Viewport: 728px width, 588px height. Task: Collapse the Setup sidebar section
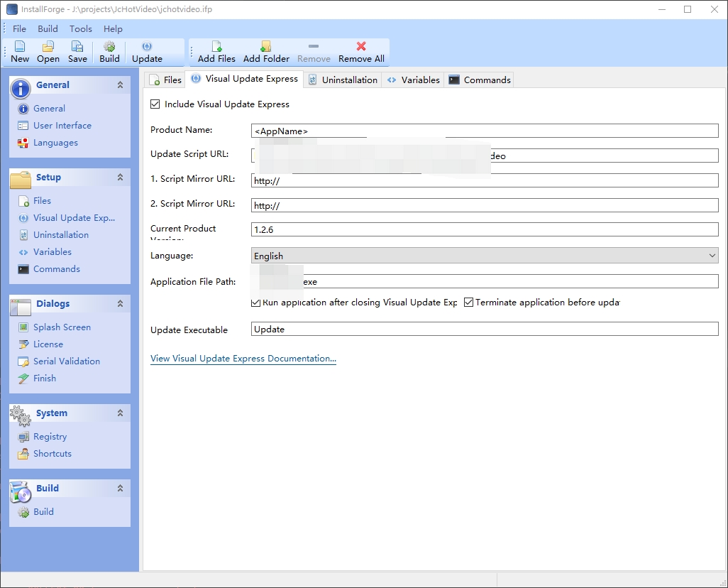click(120, 178)
